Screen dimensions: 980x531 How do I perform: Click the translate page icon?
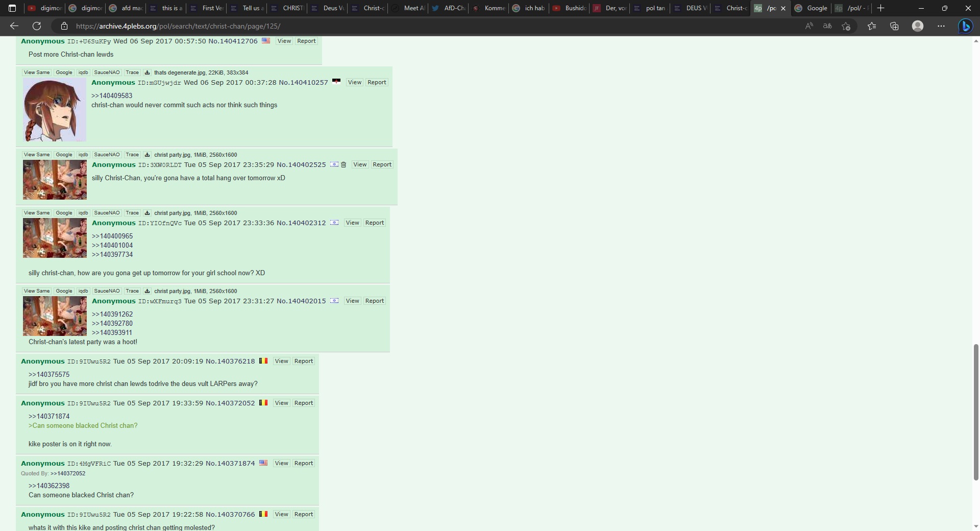pos(827,26)
